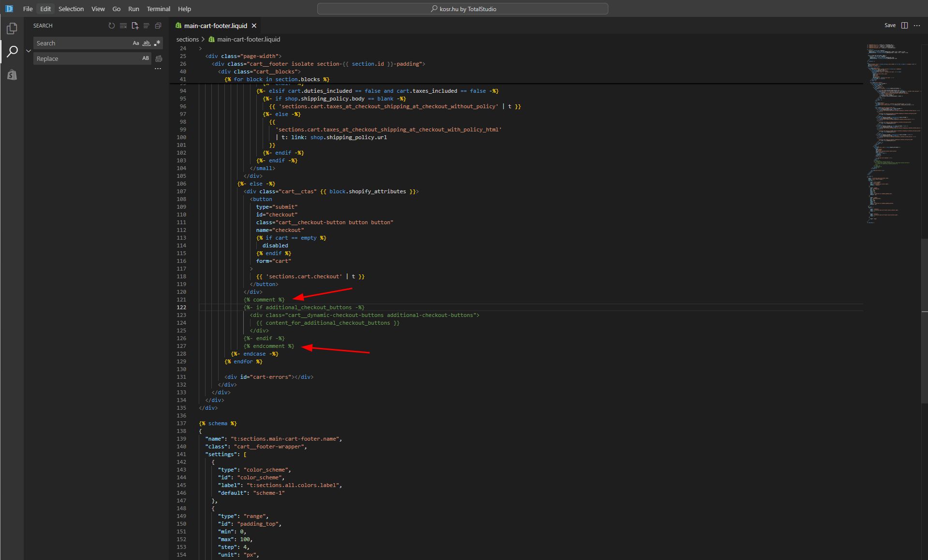Toggle Match Case in the search box
Screen dimensions: 928x560
(136, 43)
